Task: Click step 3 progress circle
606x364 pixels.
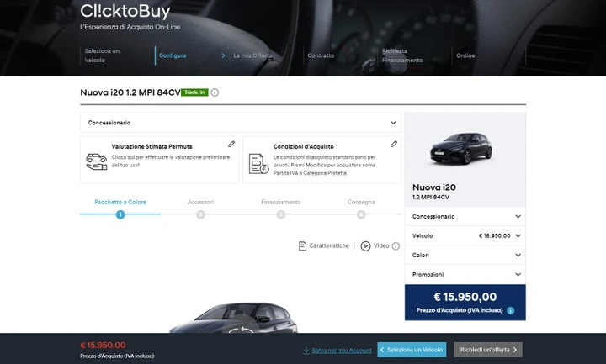Action: (x=281, y=214)
